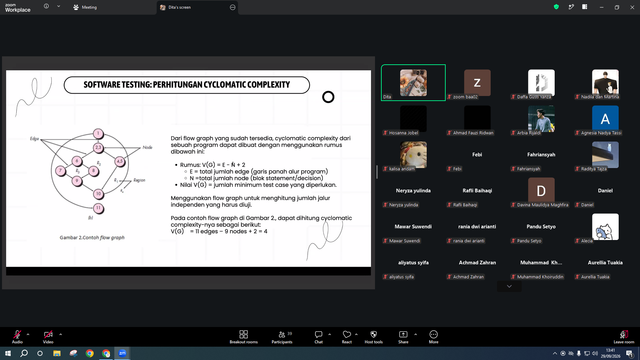The image size is (640, 360).
Task: Select the zoom baa02 participant tile
Action: 477,82
